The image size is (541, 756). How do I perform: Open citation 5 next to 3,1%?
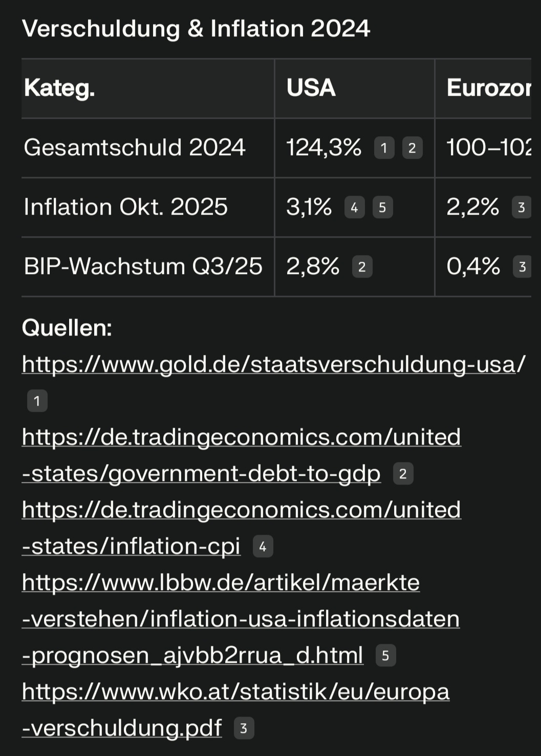[x=382, y=207]
